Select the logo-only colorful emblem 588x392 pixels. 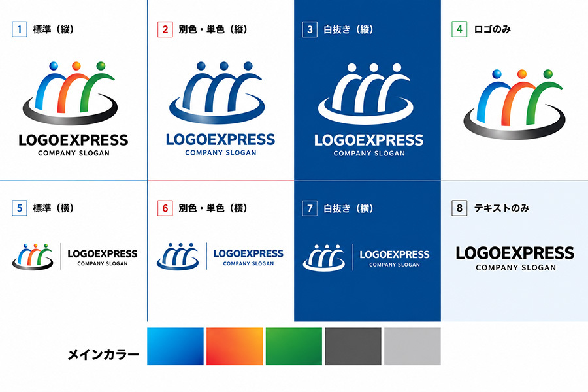[x=515, y=105]
